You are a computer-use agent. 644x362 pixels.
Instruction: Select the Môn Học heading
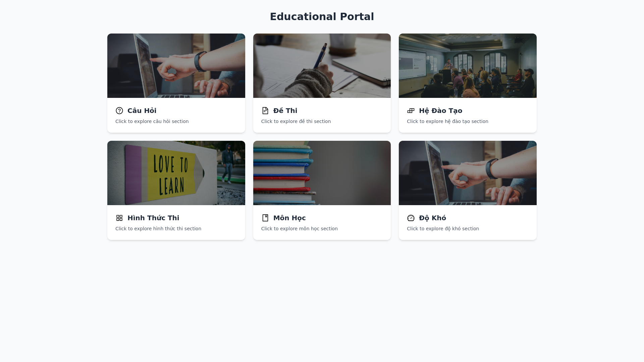tap(289, 218)
